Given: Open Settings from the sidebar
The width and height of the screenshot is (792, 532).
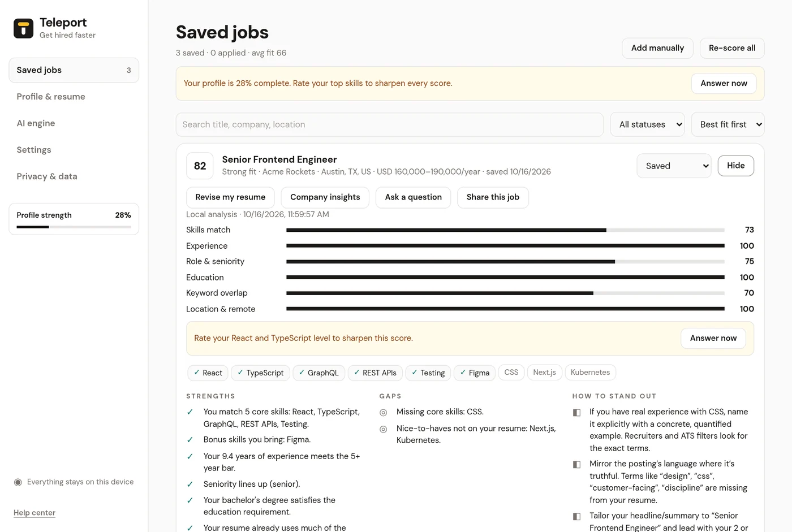Looking at the screenshot, I should [x=74, y=150].
